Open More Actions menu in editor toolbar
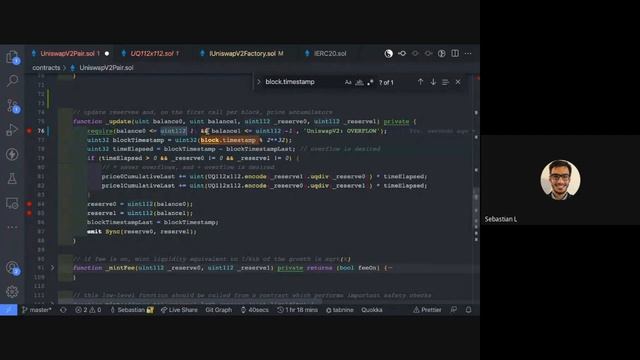This screenshot has width=640, height=360. pos(468,53)
